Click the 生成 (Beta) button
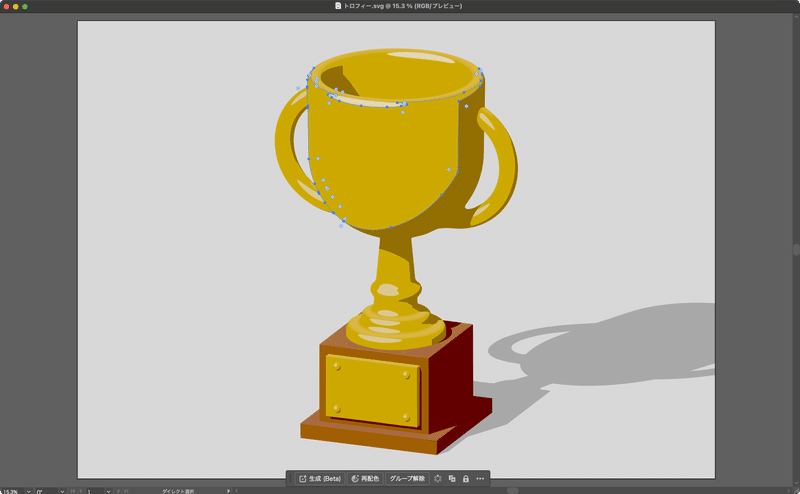 pyautogui.click(x=320, y=479)
